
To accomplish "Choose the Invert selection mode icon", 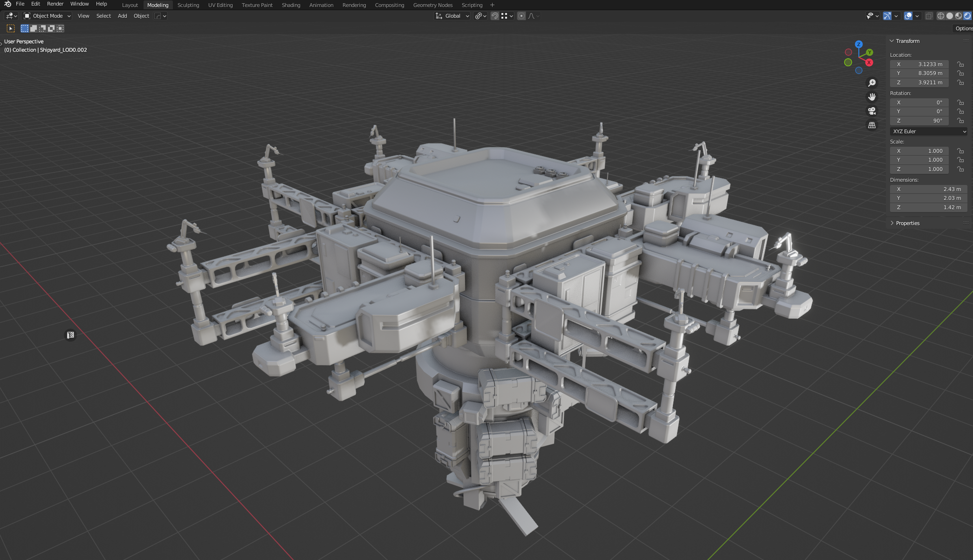I will (x=51, y=28).
